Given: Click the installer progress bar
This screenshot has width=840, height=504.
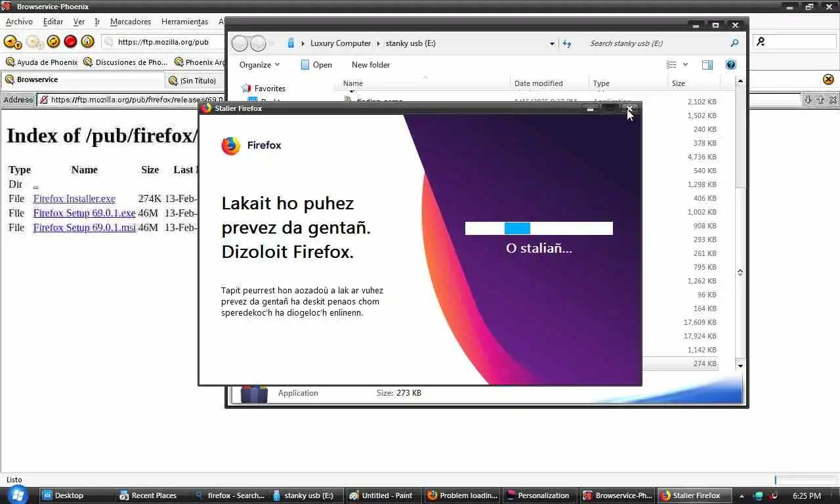Looking at the screenshot, I should coord(539,228).
